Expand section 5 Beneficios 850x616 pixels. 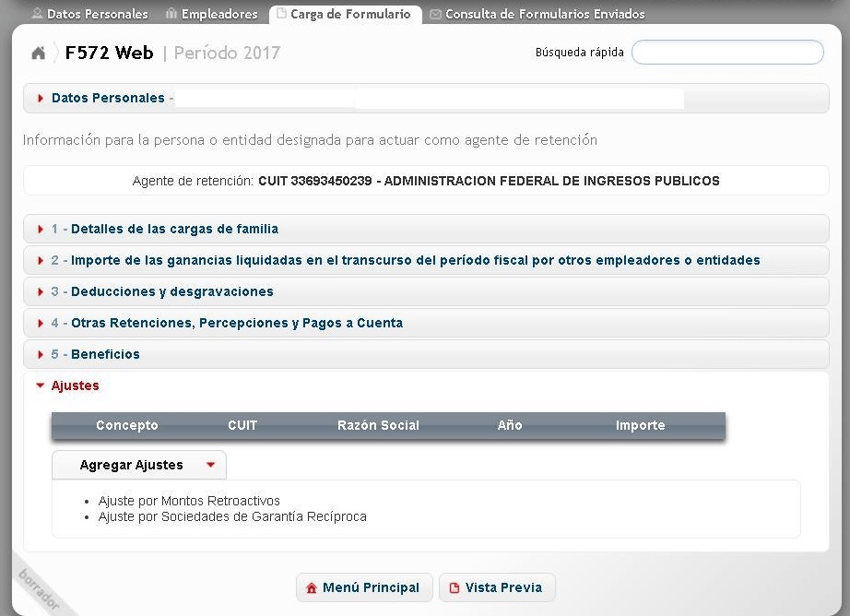coord(426,354)
